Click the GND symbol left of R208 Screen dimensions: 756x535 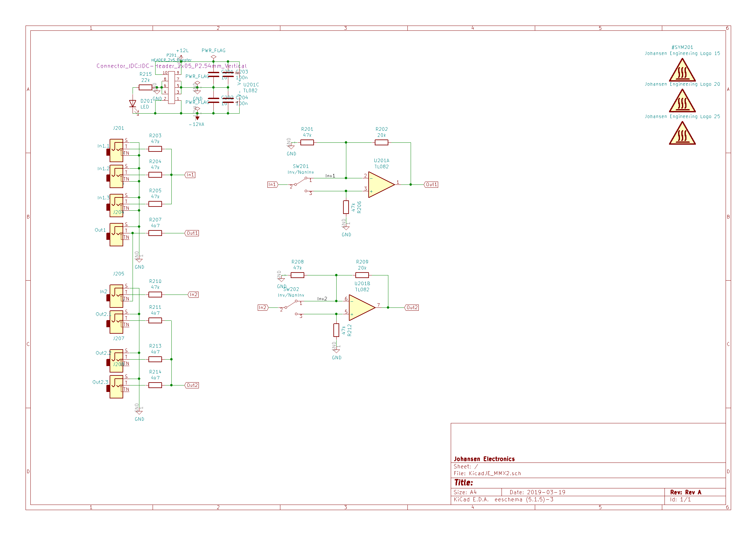(282, 280)
